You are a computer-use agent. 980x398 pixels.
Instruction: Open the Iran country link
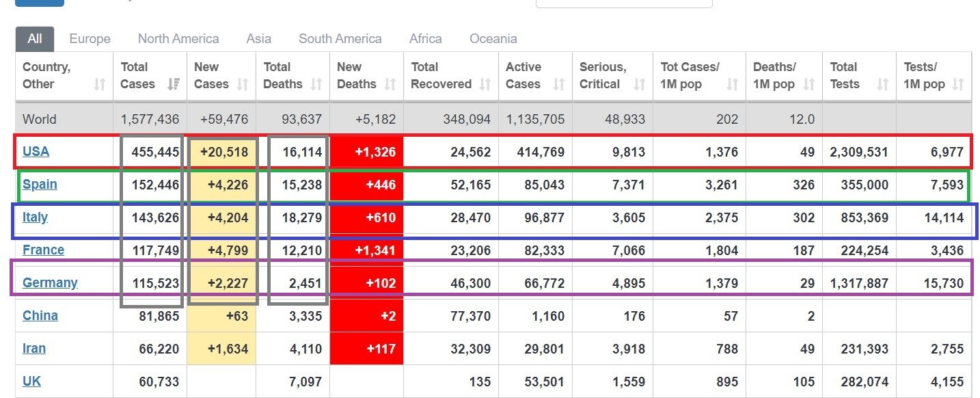(x=34, y=348)
